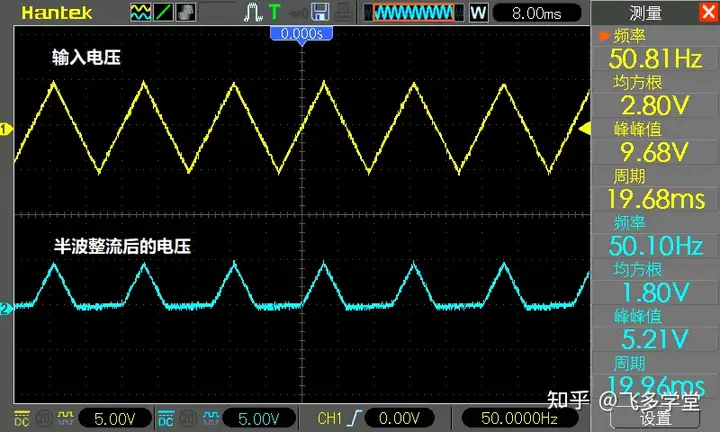Click the floppy disk save icon
Viewport: 720px width, 432px height.
[x=320, y=12]
